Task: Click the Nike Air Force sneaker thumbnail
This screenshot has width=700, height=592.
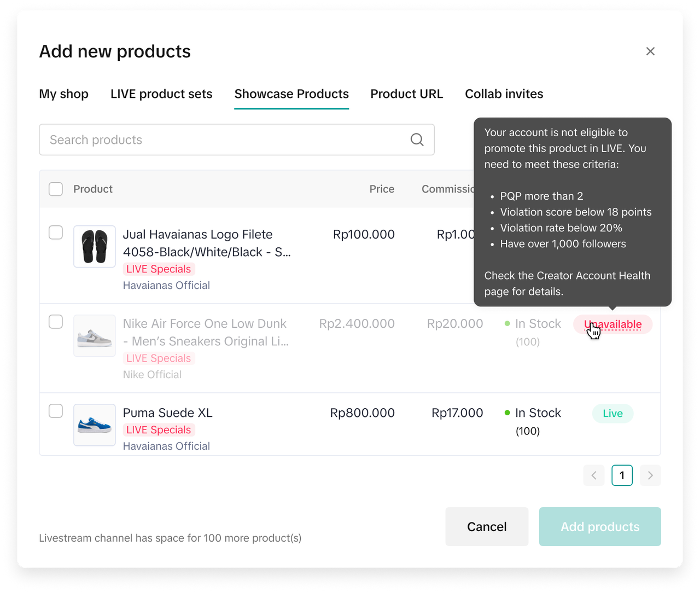Action: pos(95,335)
